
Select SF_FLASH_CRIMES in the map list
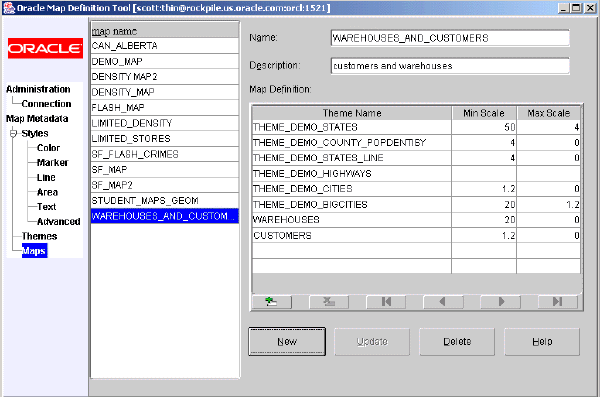tap(165, 154)
